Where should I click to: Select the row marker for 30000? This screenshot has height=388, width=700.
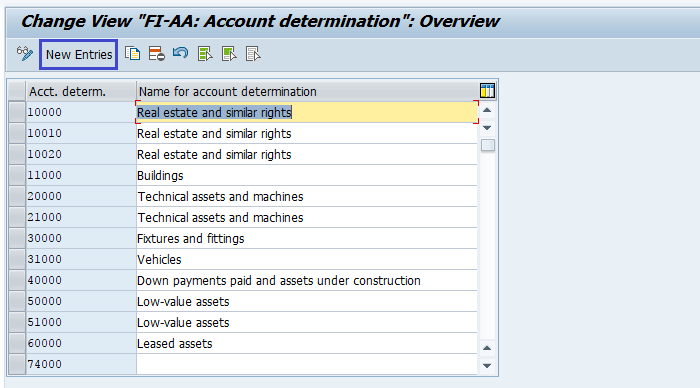click(x=17, y=238)
